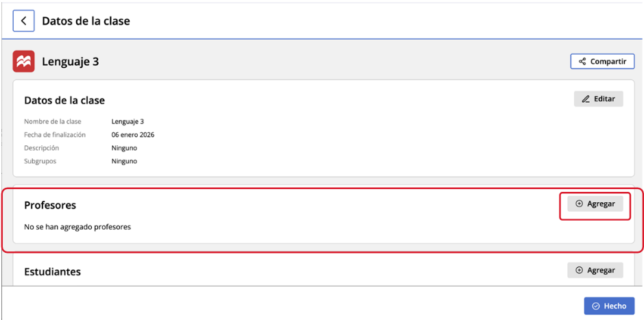Select the end date 06 enero 2026

click(132, 135)
